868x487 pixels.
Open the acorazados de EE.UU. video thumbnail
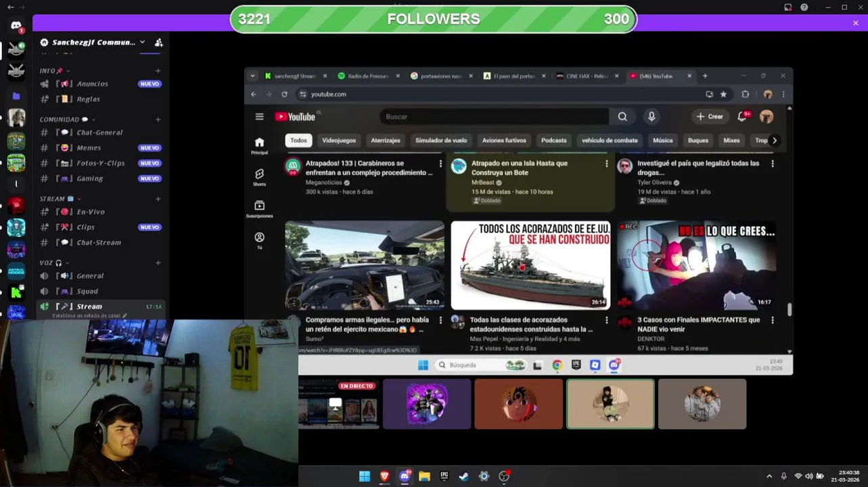[531, 266]
